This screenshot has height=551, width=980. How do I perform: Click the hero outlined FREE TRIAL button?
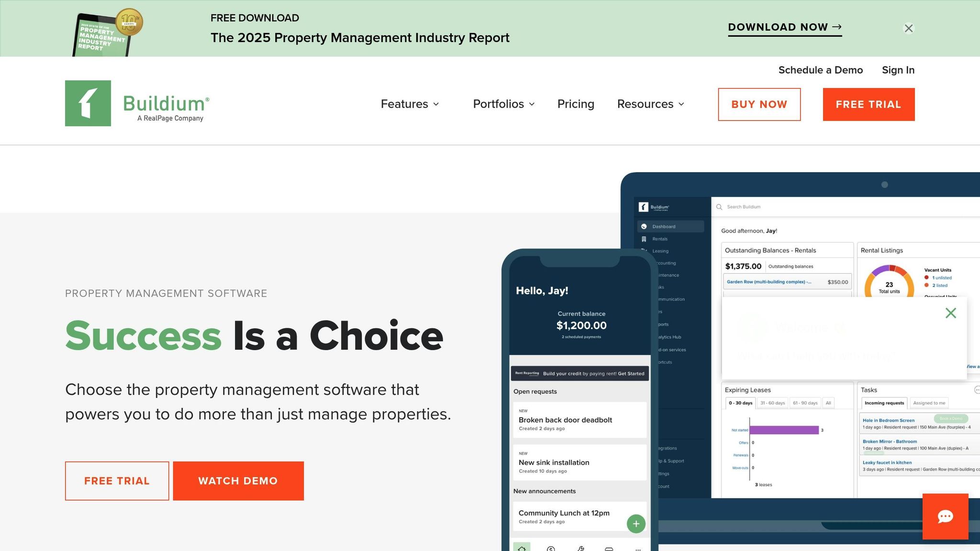pos(117,481)
